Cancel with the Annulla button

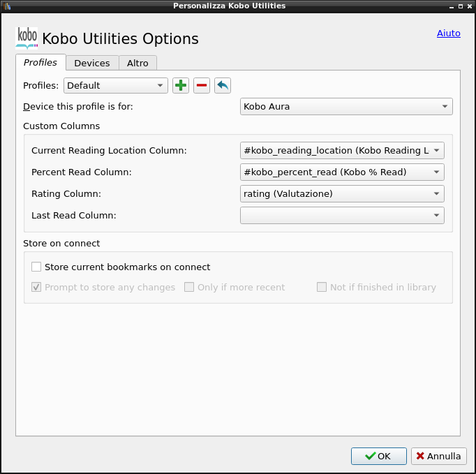pos(439,456)
